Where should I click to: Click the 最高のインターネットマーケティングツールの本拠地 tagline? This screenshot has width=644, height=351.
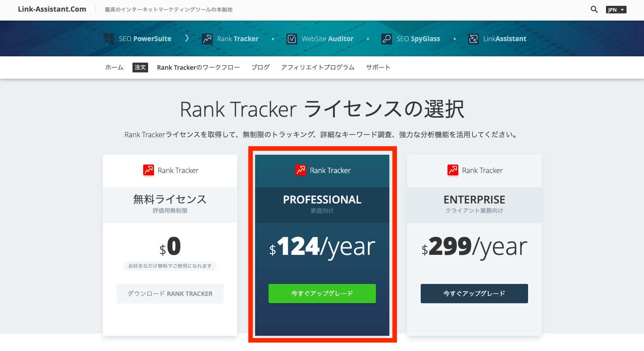(169, 9)
